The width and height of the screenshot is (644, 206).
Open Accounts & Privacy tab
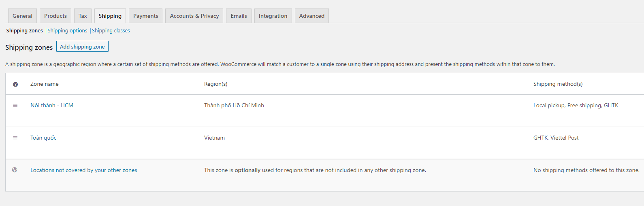pos(194,16)
